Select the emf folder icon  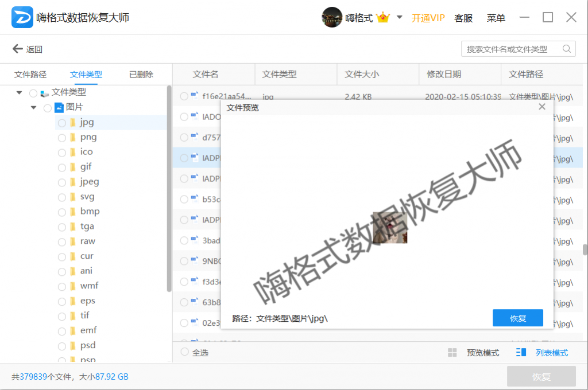pyautogui.click(x=73, y=331)
